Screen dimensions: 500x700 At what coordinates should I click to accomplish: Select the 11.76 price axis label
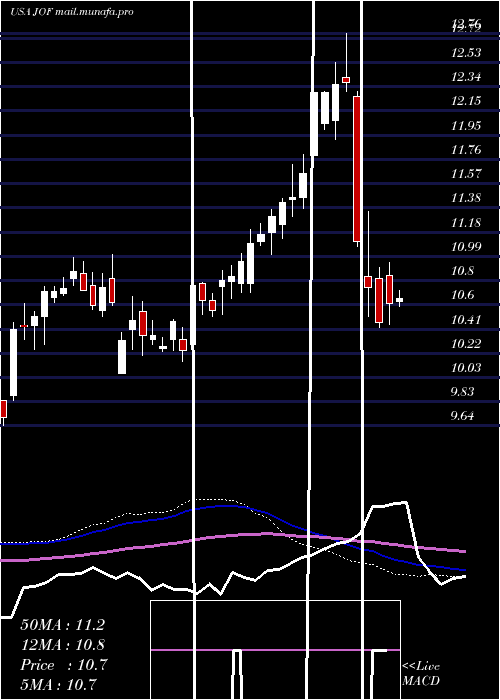466,150
